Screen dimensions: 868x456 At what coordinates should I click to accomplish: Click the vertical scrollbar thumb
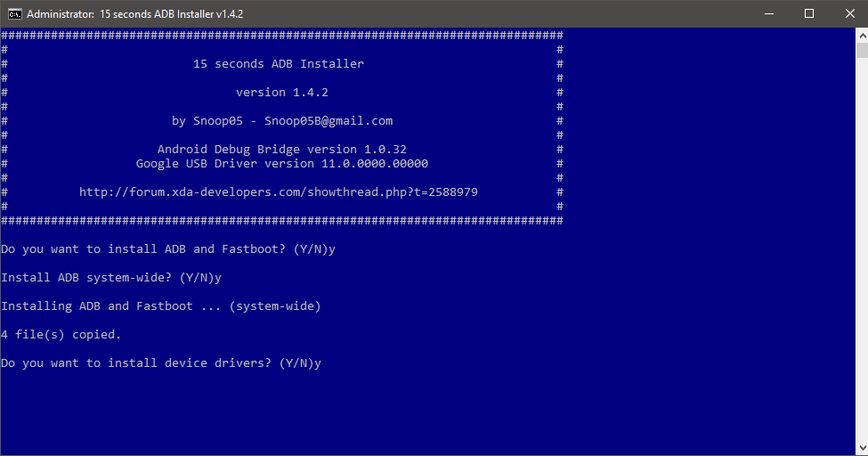point(862,51)
